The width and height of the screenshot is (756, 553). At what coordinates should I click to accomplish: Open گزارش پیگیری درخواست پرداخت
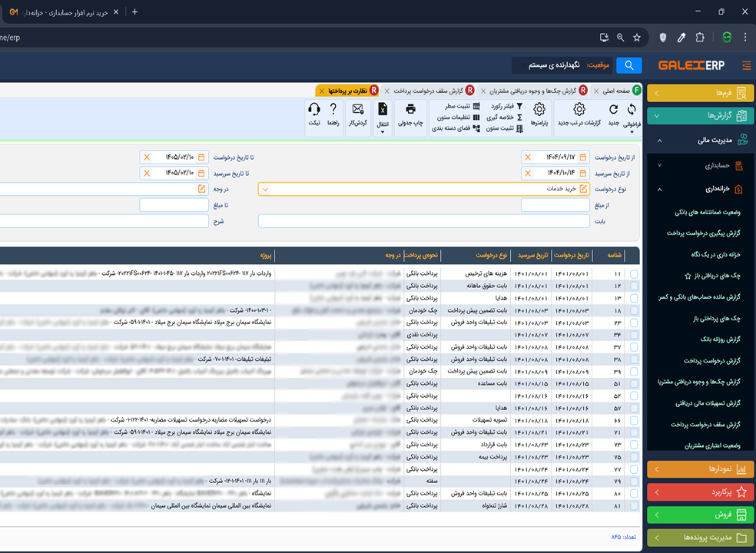(703, 233)
